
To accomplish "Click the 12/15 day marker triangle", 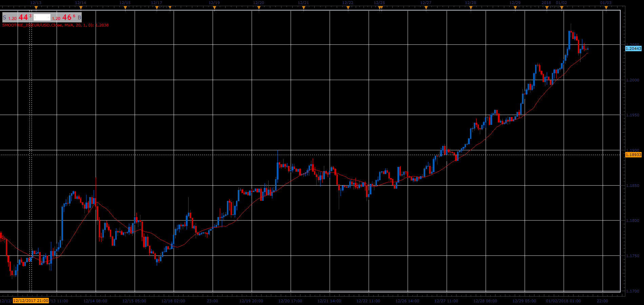I will pyautogui.click(x=125, y=8).
